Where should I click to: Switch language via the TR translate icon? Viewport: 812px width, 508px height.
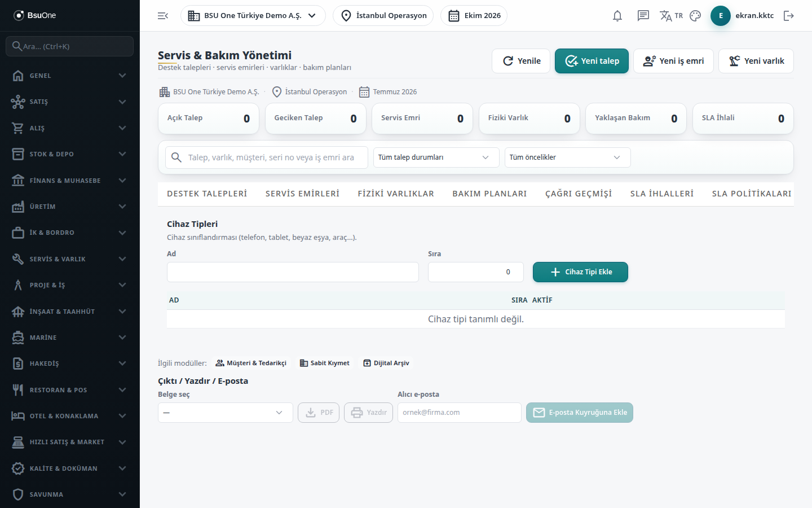(671, 16)
